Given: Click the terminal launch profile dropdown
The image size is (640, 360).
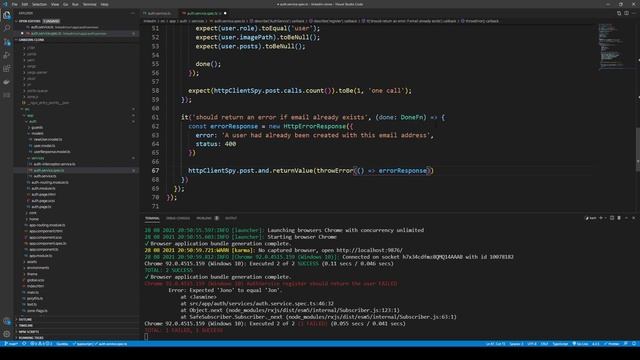Looking at the screenshot, I should [606, 218].
